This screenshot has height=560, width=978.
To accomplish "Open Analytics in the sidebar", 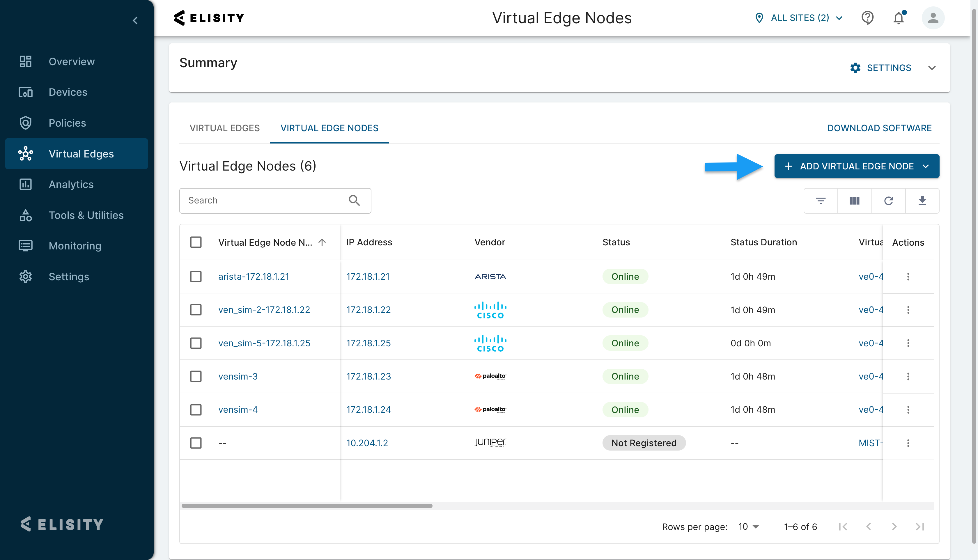I will [x=71, y=185].
